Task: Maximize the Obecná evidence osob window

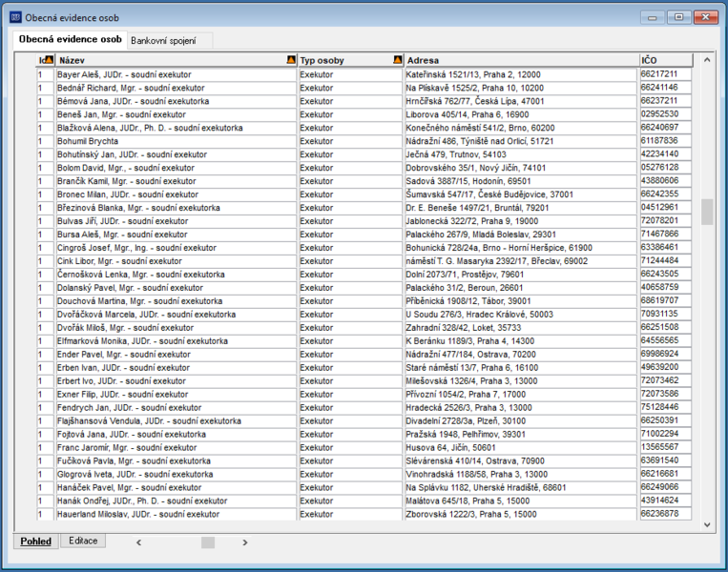Action: coord(678,17)
